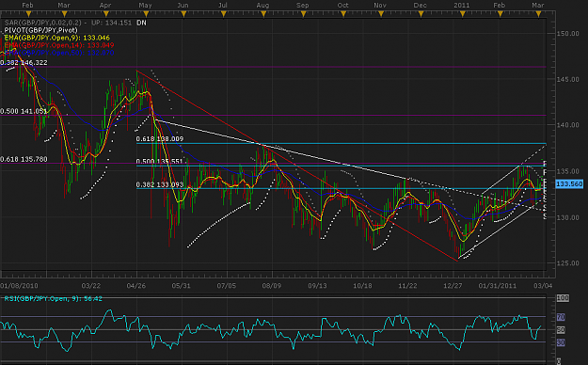Click the RSI axis value 30
Screen dimensions: 588x365
click(x=561, y=342)
